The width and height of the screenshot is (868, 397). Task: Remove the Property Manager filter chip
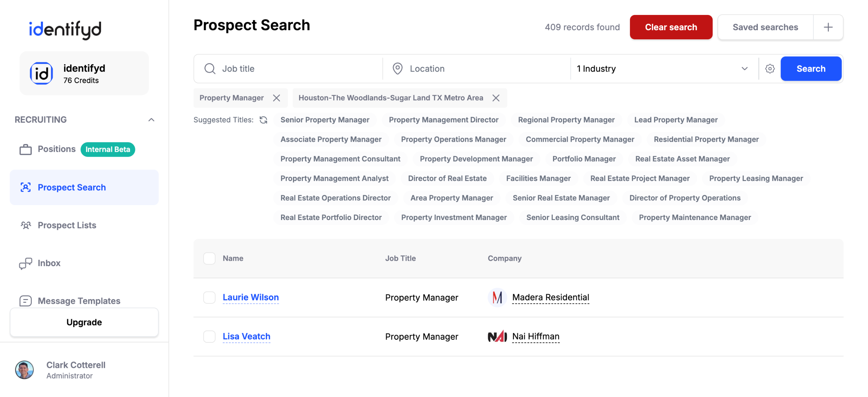point(277,98)
